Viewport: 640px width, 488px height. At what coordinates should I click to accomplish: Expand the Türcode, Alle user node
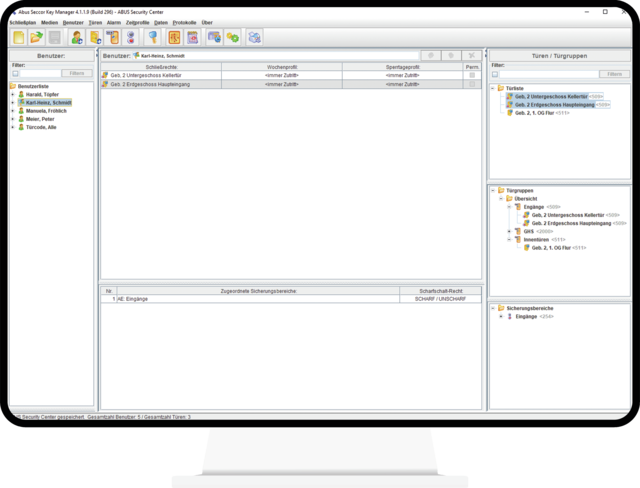[13, 127]
